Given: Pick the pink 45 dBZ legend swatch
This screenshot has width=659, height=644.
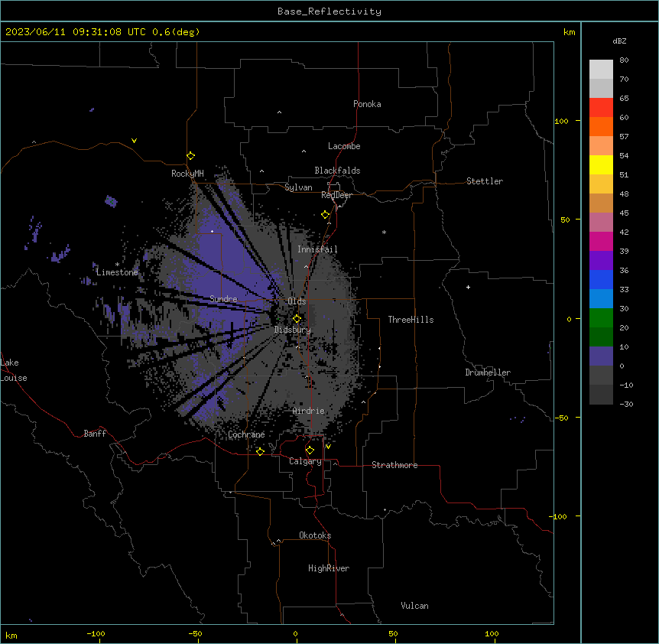Looking at the screenshot, I should coord(601,223).
